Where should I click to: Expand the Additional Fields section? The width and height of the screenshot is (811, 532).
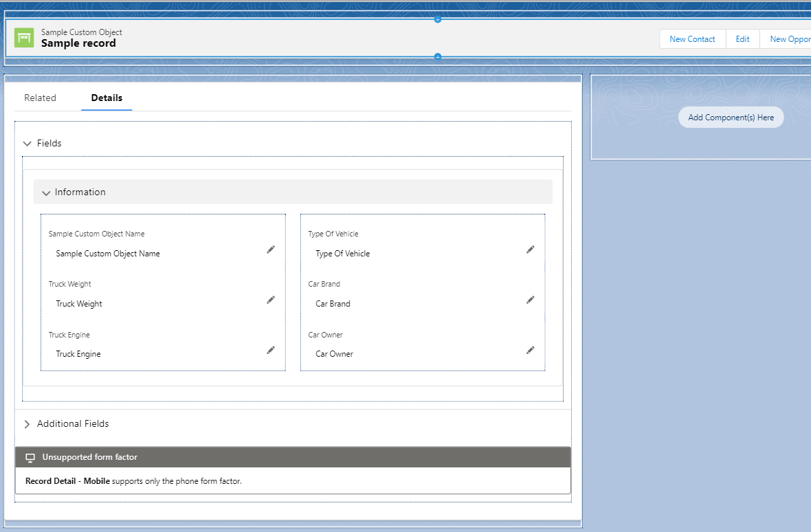[27, 423]
